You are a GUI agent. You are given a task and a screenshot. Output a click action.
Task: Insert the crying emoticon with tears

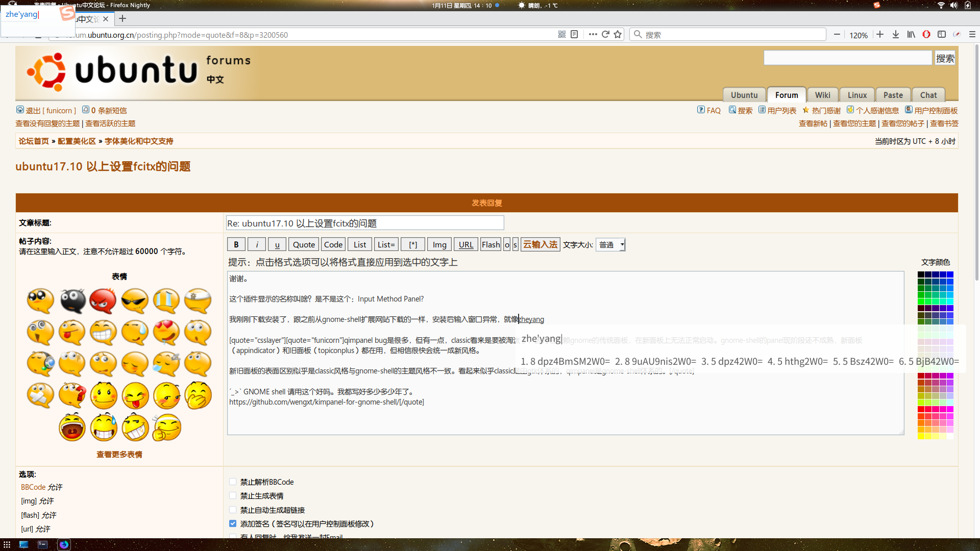[x=166, y=300]
